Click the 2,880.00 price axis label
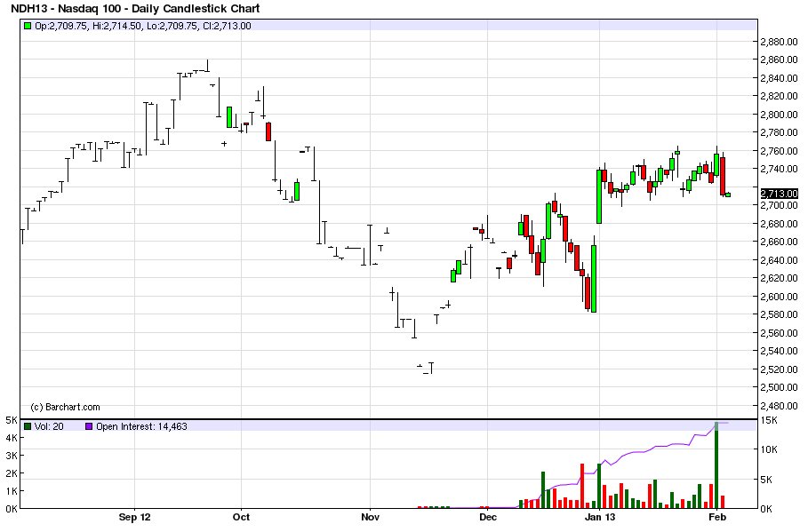This screenshot has width=808, height=532. click(x=780, y=41)
